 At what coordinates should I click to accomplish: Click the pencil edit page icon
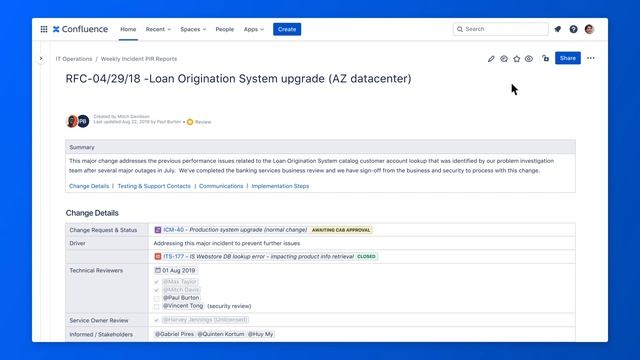tap(491, 59)
